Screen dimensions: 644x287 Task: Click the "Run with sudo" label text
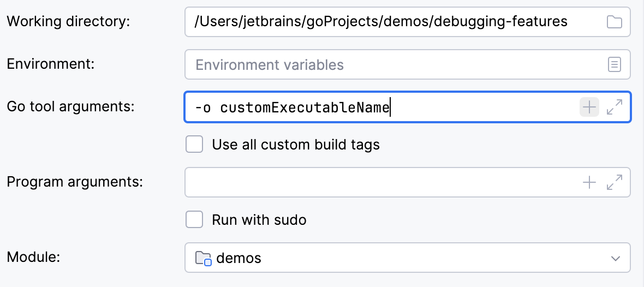pyautogui.click(x=259, y=220)
